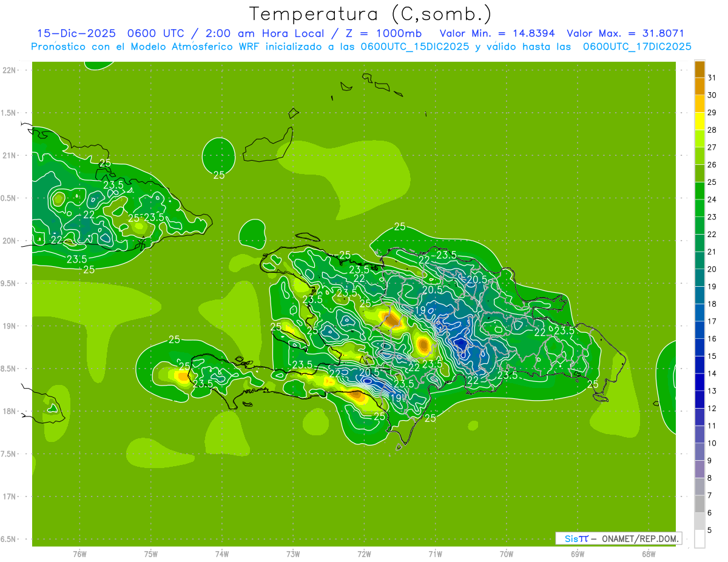Viewport: 728px width, 562px height.
Task: Pick the yellow swatch between 28 and 29
Action: tap(699, 121)
